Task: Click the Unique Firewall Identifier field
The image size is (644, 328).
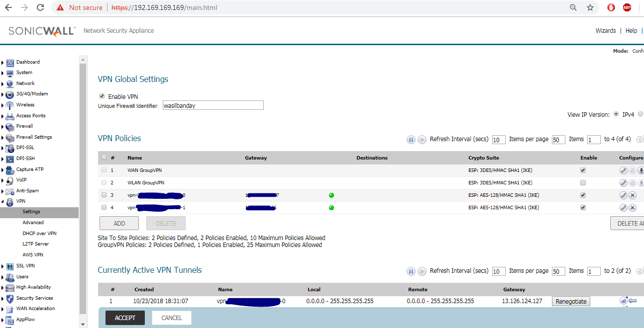Action: pyautogui.click(x=213, y=105)
